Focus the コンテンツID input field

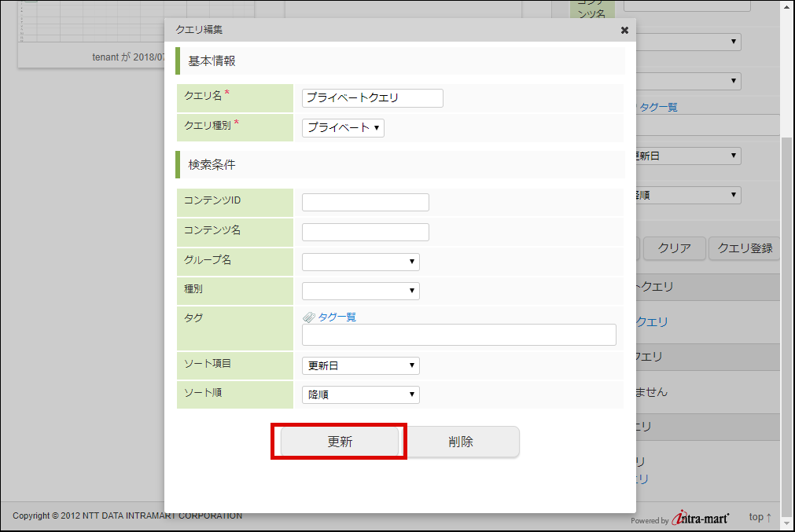pos(366,202)
